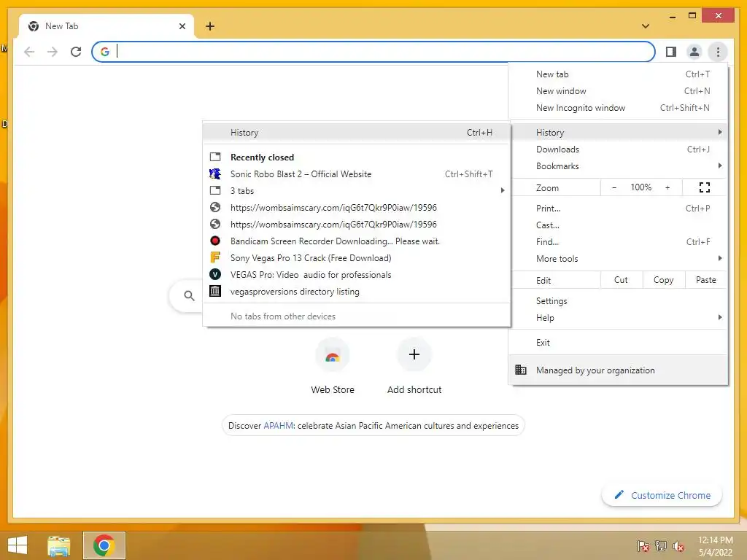Open the side panel icon
Image resolution: width=747 pixels, height=560 pixels.
pos(671,52)
